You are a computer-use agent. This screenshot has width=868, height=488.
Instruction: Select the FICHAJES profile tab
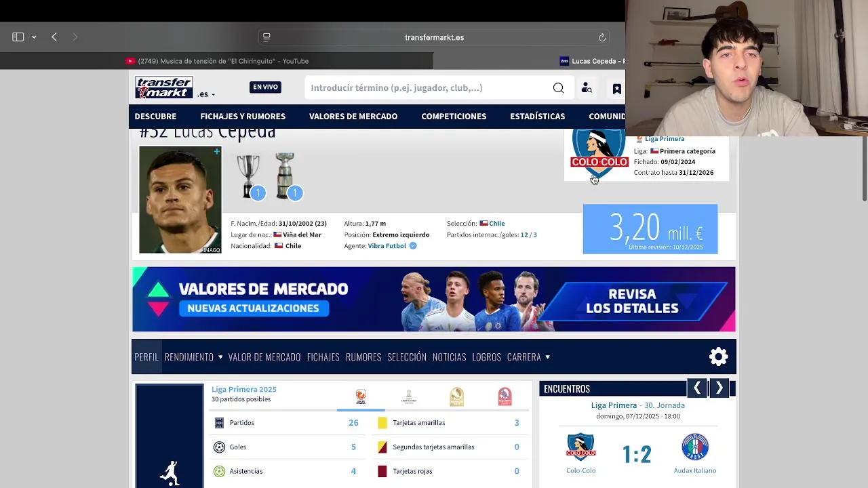323,357
